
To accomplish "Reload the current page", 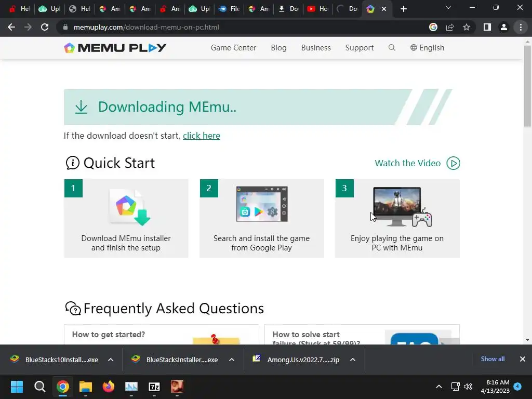I will point(45,27).
